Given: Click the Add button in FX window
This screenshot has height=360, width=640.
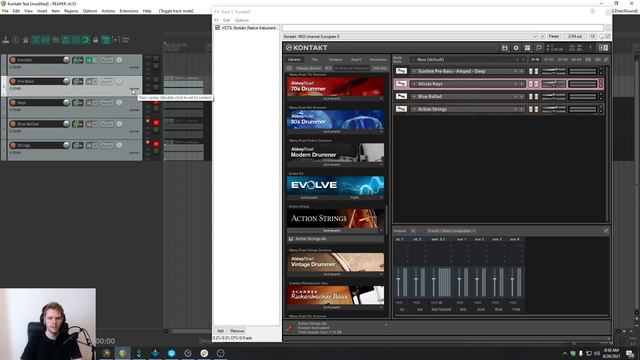Looking at the screenshot, I should click(220, 331).
